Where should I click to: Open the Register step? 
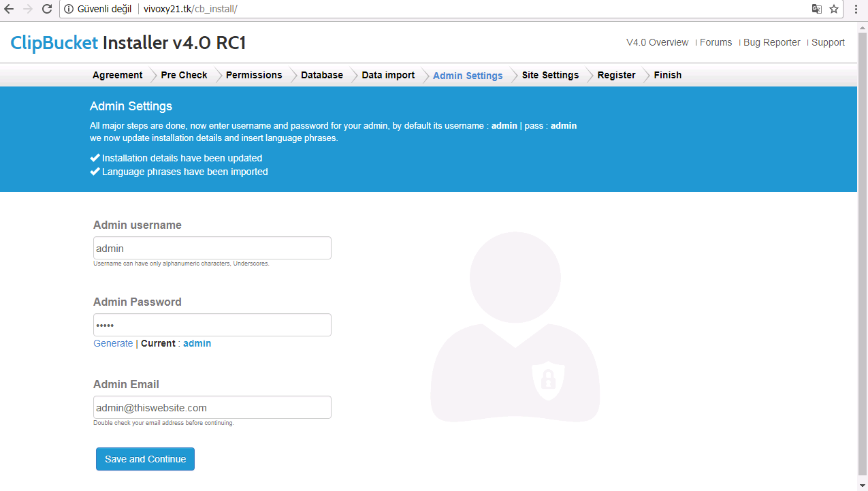[x=616, y=75]
